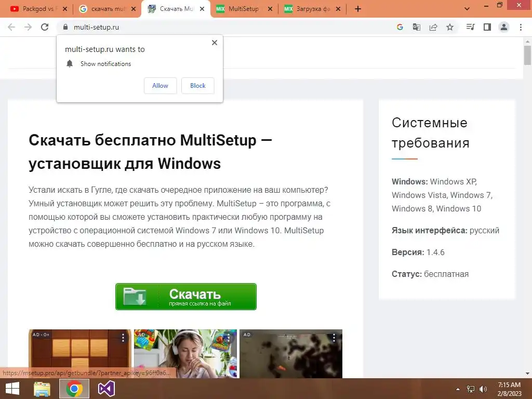This screenshot has width=532, height=399.
Task: Click the address bar URL multi-setup.ru
Action: [96, 27]
